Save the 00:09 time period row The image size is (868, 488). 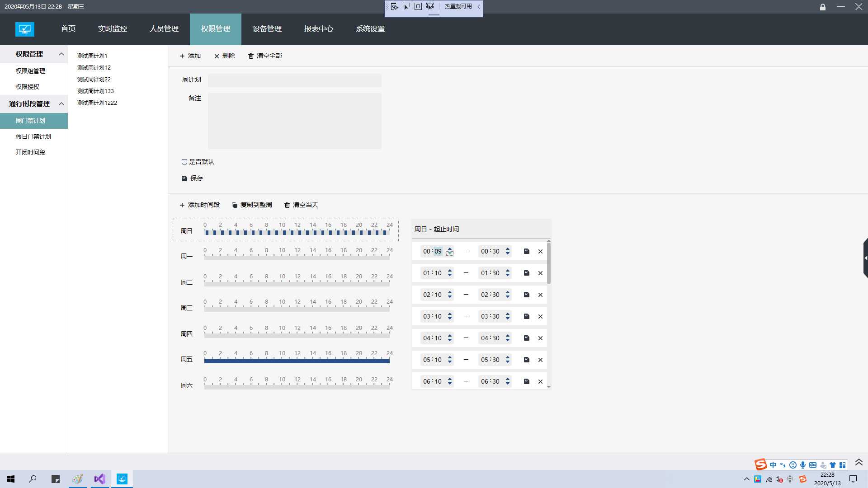[x=526, y=251]
